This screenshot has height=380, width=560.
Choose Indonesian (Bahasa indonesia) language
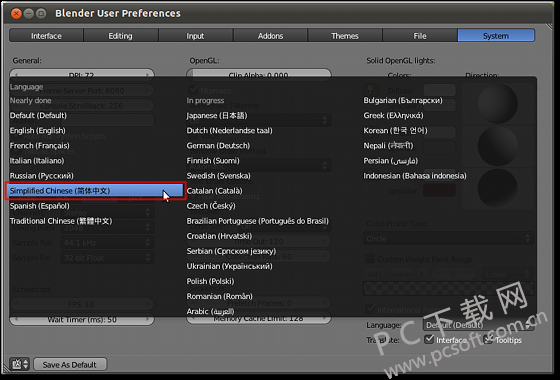point(415,176)
